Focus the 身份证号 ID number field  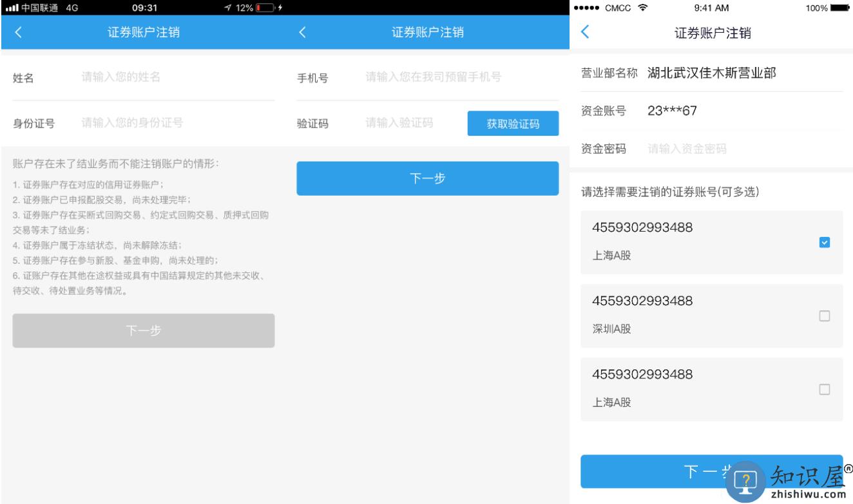tap(174, 123)
